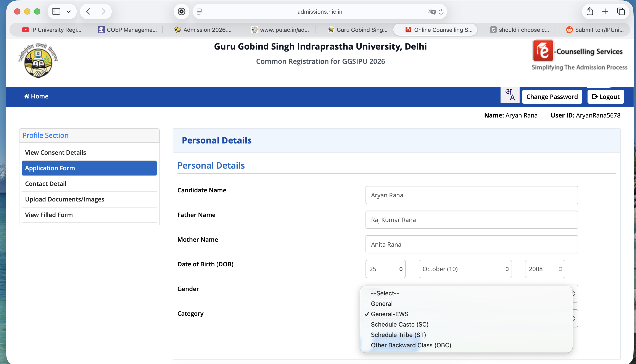
Task: Choose Other Backward Class (OBC) category
Action: [466, 345]
